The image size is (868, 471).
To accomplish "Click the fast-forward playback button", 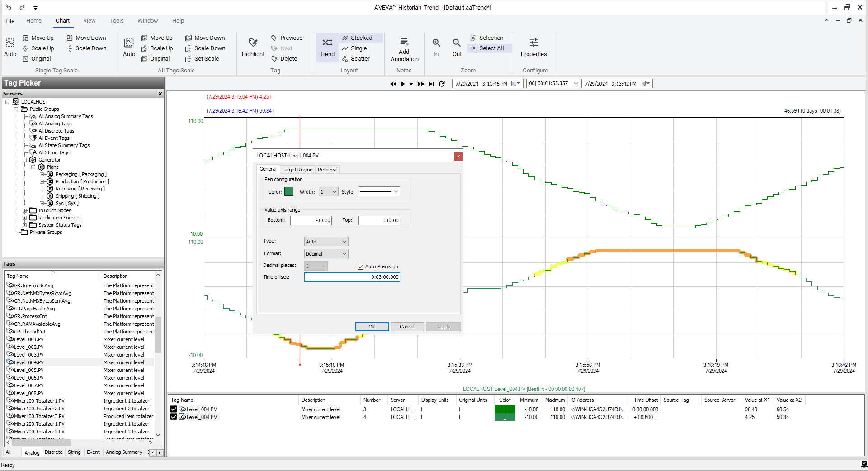I will point(421,84).
